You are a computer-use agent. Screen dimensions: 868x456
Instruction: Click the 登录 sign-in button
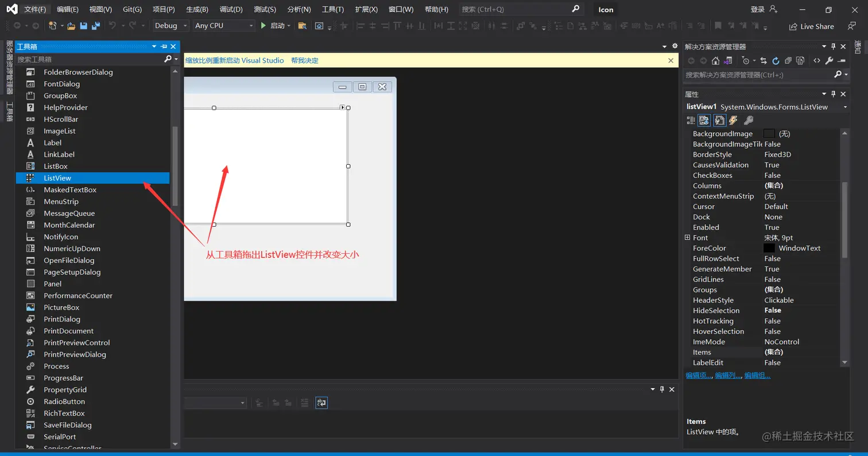pos(764,9)
